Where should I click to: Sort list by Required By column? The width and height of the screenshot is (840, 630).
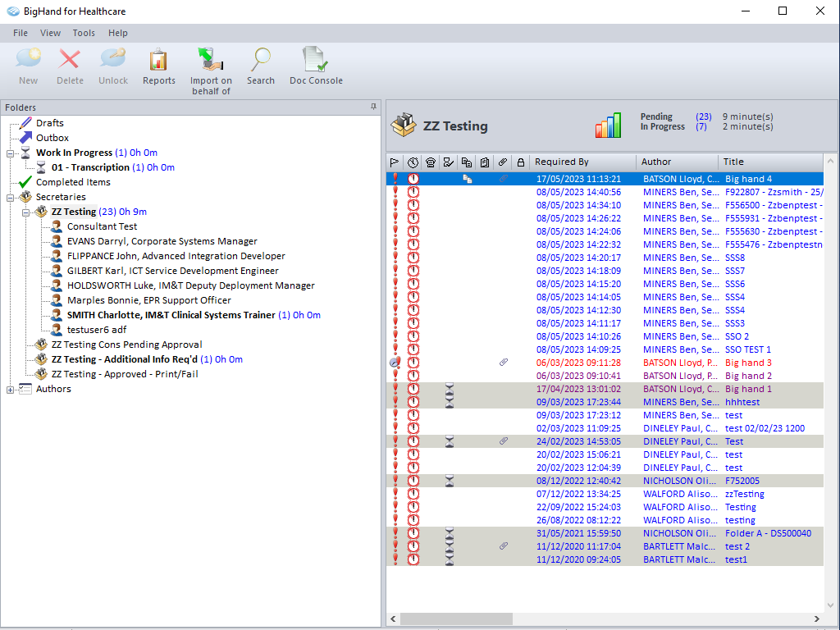(582, 162)
